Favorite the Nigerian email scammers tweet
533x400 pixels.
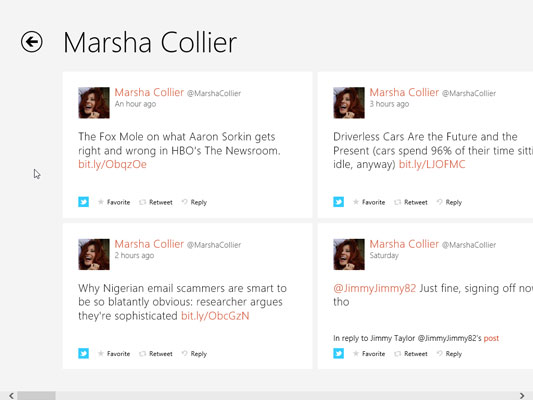coord(114,354)
